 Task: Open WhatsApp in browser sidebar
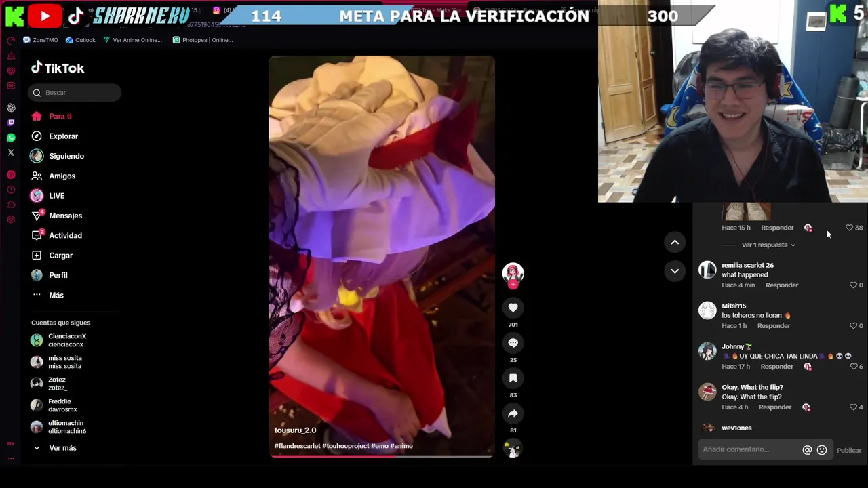coord(11,138)
